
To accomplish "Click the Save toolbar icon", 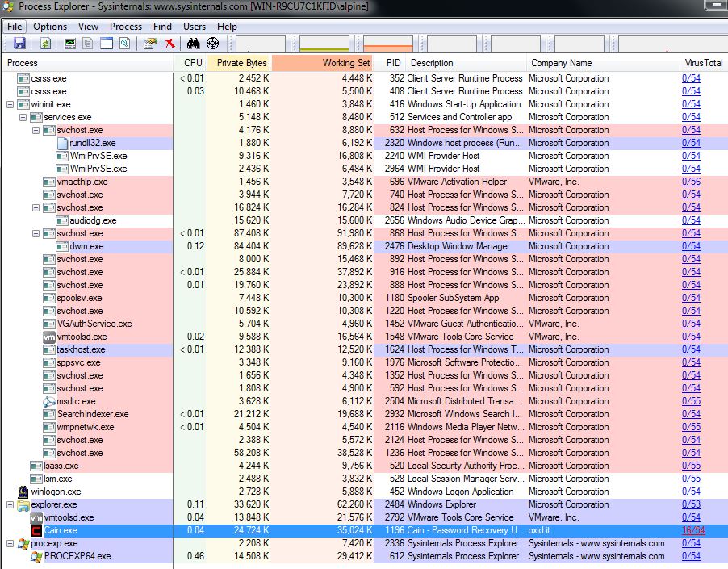I will coord(19,44).
